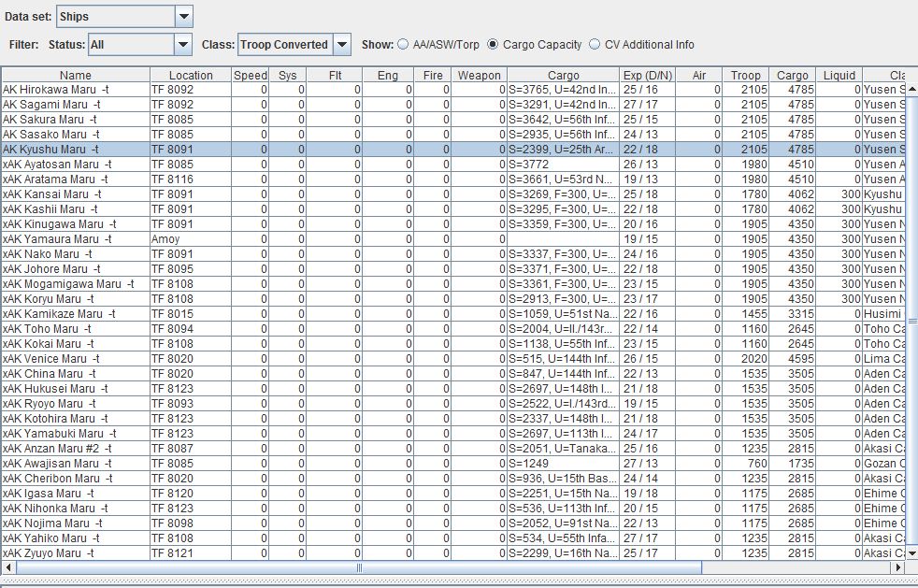918x588 pixels.
Task: Click TF 8015 location of Kamikaze Maru
Action: [191, 314]
